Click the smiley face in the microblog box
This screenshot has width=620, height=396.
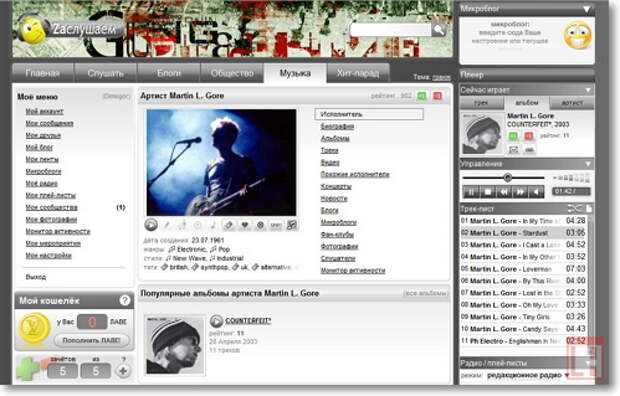coord(577,36)
